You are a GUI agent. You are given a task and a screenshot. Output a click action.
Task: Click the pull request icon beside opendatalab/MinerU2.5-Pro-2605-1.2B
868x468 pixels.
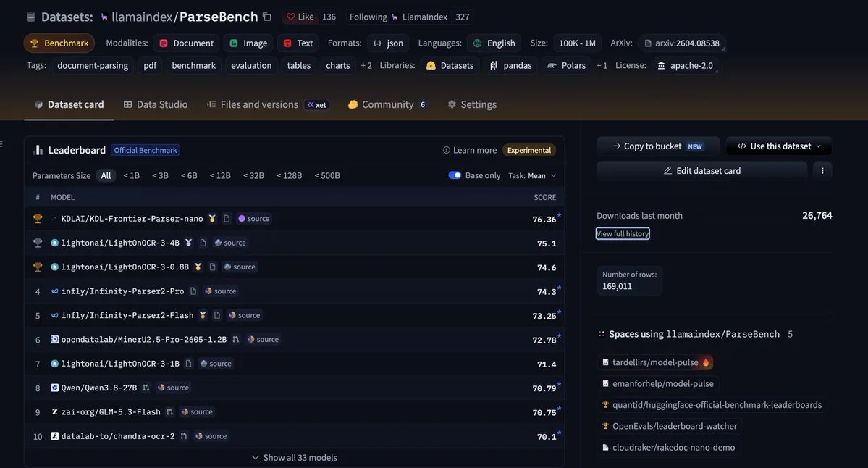[236, 340]
